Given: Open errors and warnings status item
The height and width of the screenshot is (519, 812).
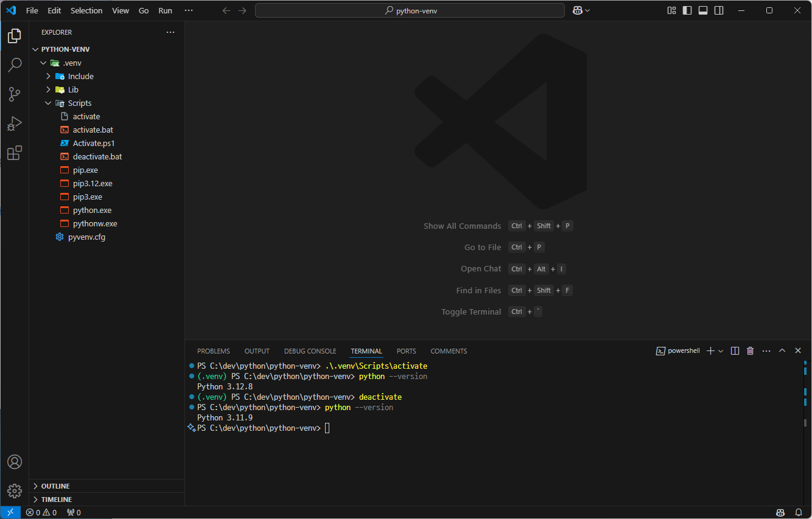Looking at the screenshot, I should [41, 512].
